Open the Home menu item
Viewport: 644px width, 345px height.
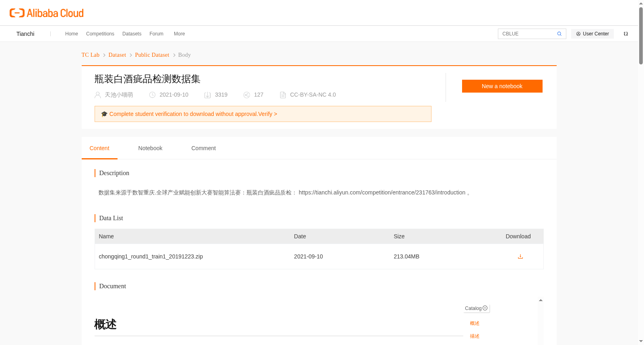[x=72, y=34]
